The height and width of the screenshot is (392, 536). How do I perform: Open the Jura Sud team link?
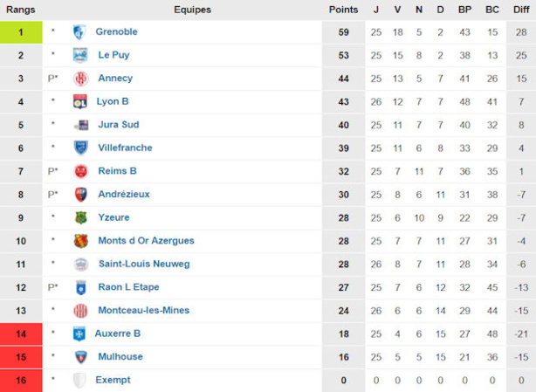click(118, 125)
